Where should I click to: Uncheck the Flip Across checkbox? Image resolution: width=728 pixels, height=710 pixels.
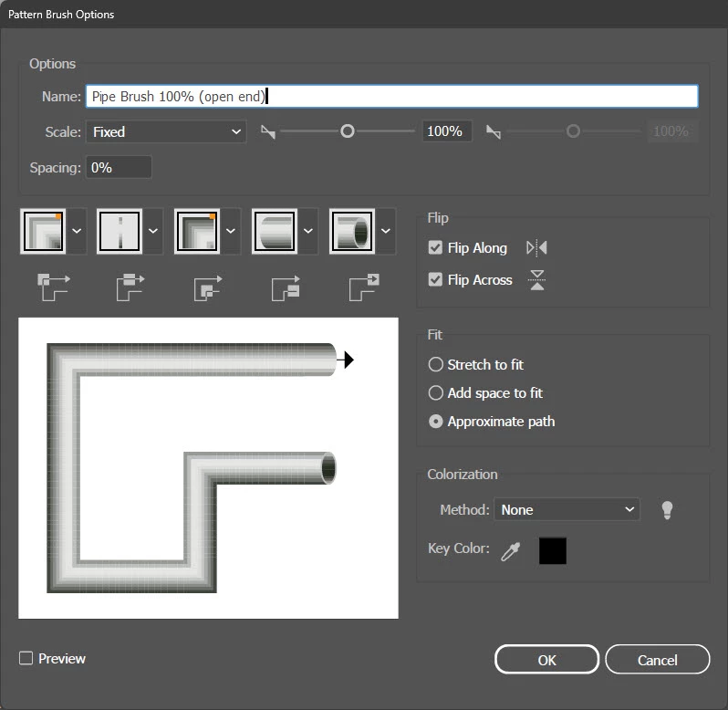coord(435,279)
